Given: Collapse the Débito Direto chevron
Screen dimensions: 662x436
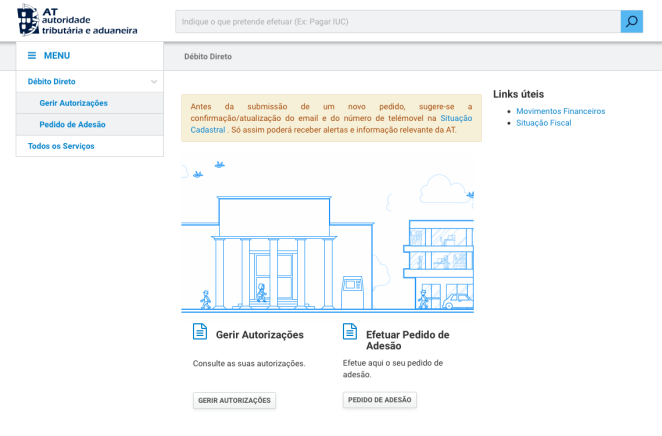Looking at the screenshot, I should 154,81.
